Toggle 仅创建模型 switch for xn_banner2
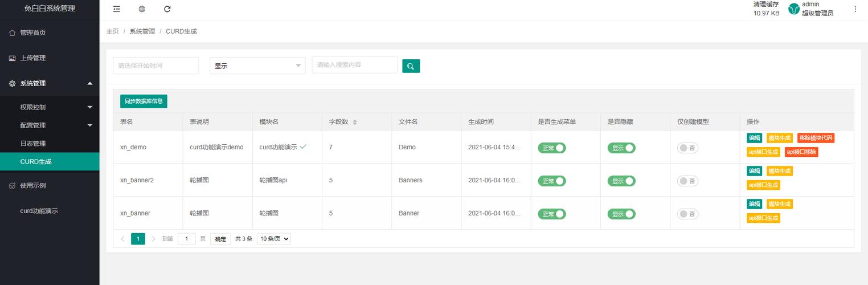The height and width of the screenshot is (285, 868). 688,181
